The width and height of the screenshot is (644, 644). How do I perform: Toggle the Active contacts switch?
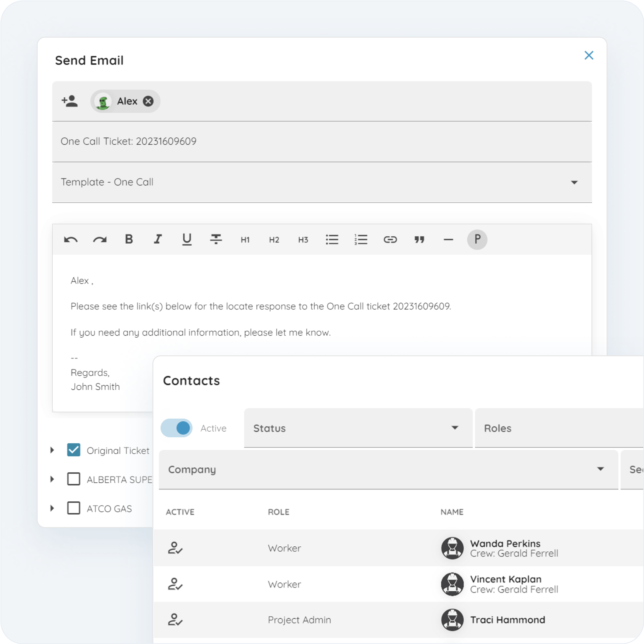click(177, 428)
